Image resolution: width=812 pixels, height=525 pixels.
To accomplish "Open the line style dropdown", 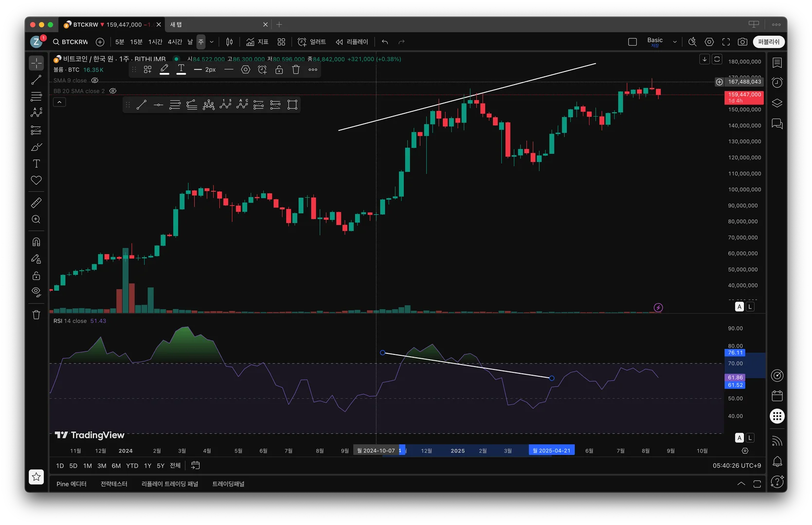I will (x=229, y=70).
